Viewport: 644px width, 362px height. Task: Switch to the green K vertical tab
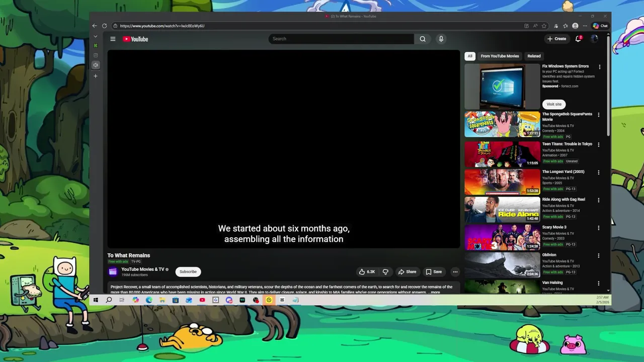[96, 46]
